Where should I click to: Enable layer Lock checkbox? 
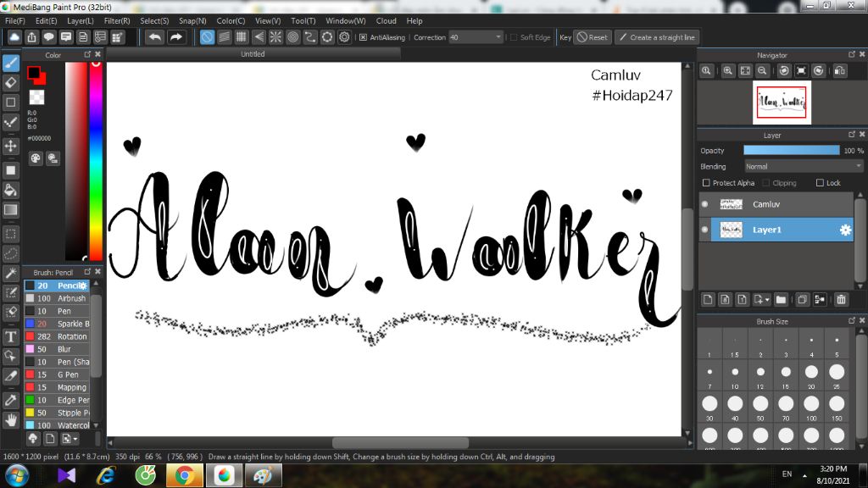[820, 183]
